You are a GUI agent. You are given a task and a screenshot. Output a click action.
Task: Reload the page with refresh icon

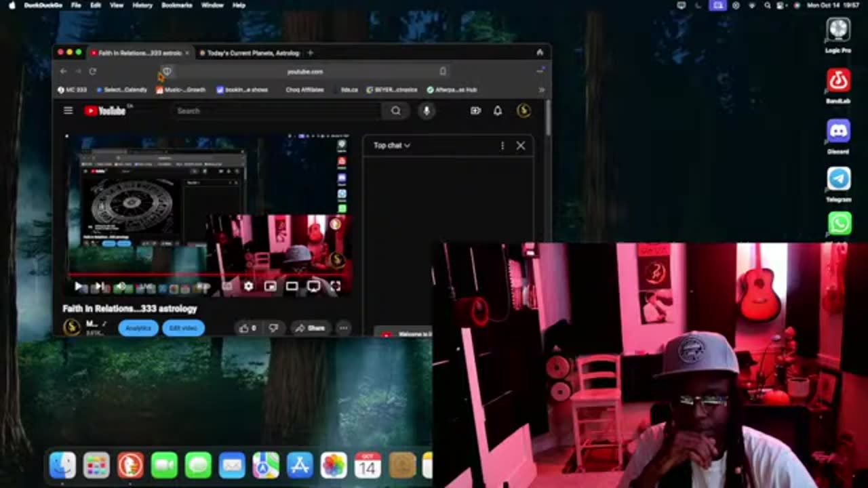click(92, 71)
